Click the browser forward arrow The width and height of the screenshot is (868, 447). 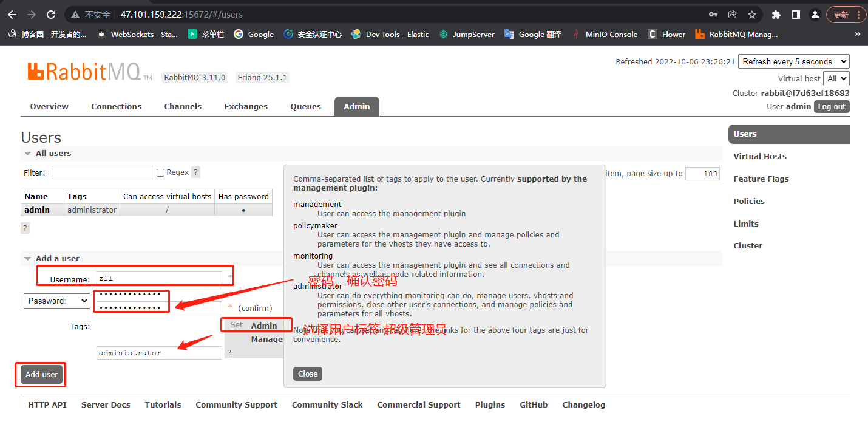tap(32, 15)
